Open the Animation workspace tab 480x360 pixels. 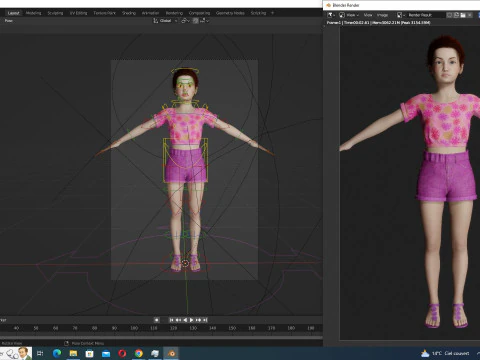[150, 13]
